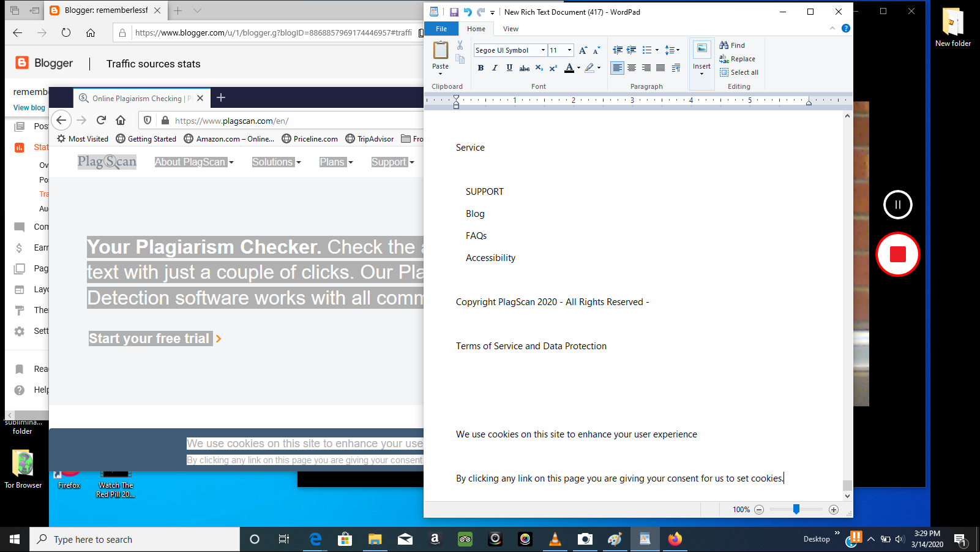Set paragraph alignment to right
The image size is (980, 552).
click(646, 68)
